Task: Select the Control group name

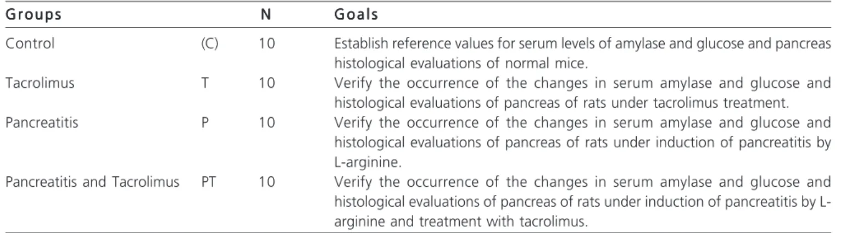Action: coord(30,43)
